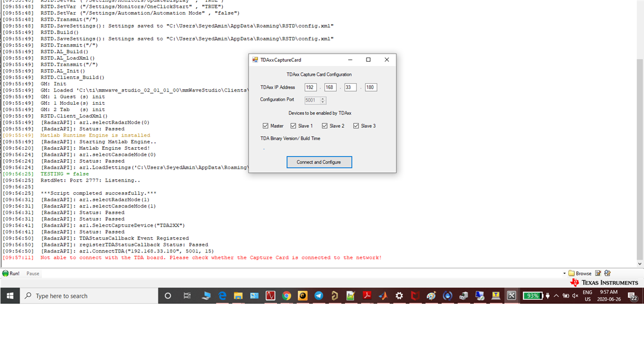Click the 'Script completed successfully' log line
The width and height of the screenshot is (644, 362).
(x=98, y=193)
